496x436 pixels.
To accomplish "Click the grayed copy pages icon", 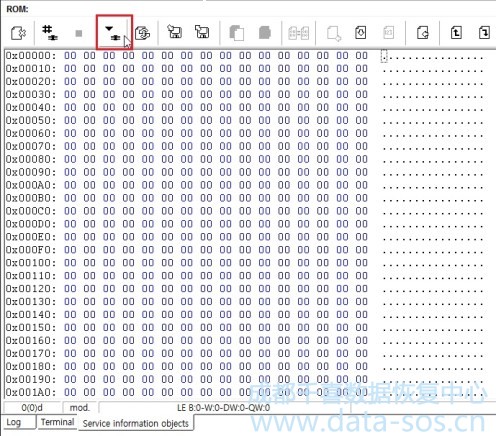I will (x=237, y=33).
